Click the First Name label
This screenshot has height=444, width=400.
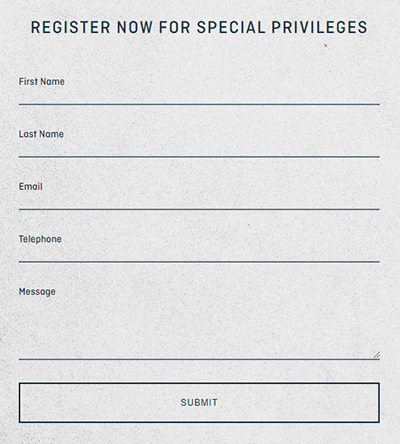click(x=42, y=82)
